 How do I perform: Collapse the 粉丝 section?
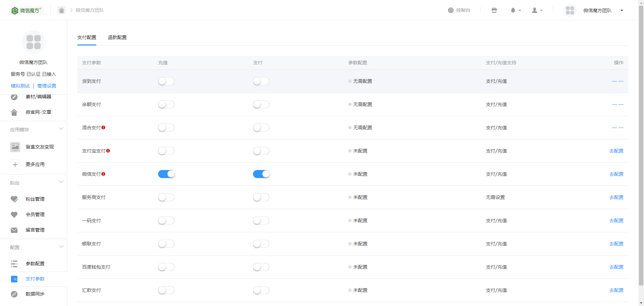[61, 182]
